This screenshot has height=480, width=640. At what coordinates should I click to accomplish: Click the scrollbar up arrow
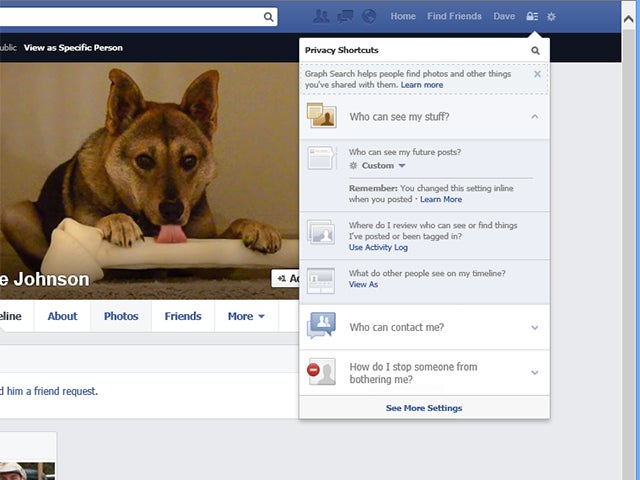[x=629, y=19]
